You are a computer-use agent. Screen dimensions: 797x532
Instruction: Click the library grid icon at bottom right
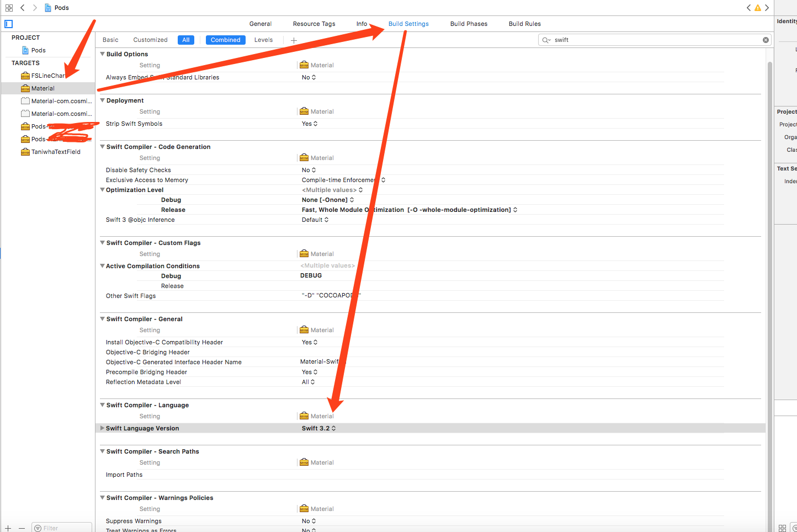(x=782, y=528)
